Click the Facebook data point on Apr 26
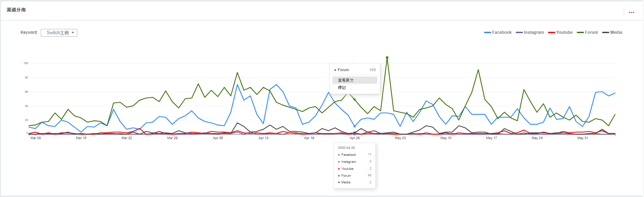This screenshot has height=197, width=644. click(355, 126)
